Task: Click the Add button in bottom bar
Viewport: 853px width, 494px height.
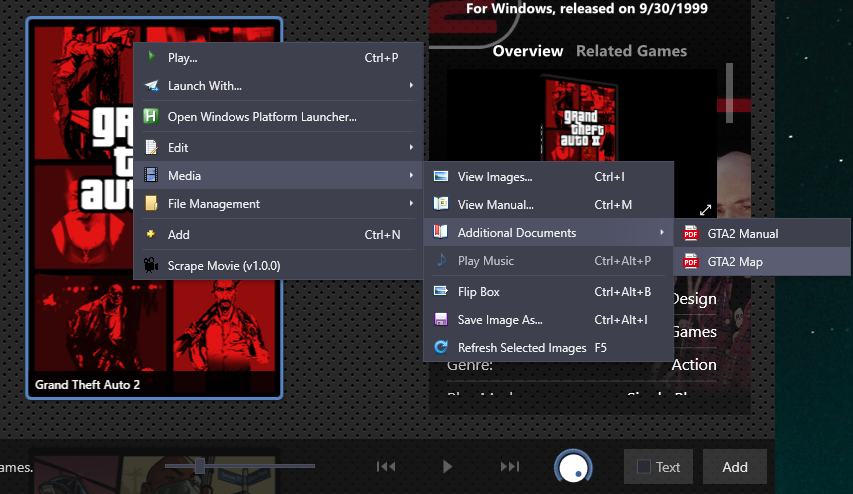Action: (735, 467)
